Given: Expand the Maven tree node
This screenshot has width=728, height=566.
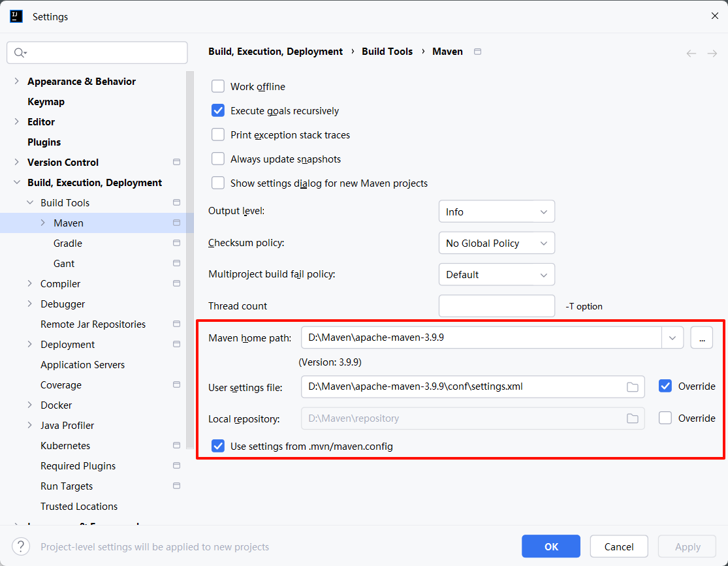Looking at the screenshot, I should 43,223.
